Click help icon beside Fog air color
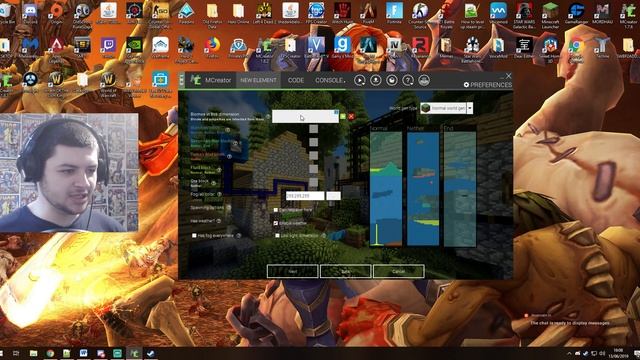Viewport: 640px width, 360px height. coord(220,194)
